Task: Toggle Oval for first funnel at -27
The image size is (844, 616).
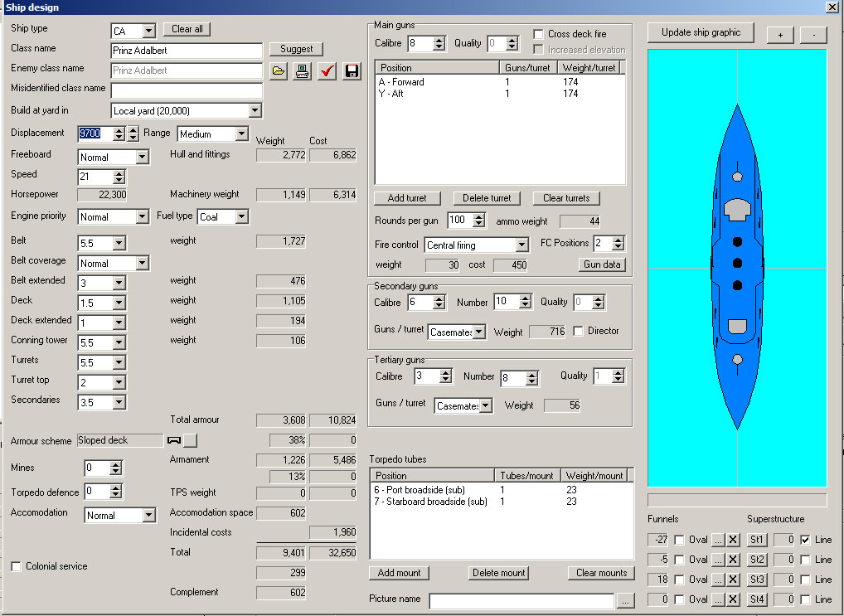Action: (679, 540)
